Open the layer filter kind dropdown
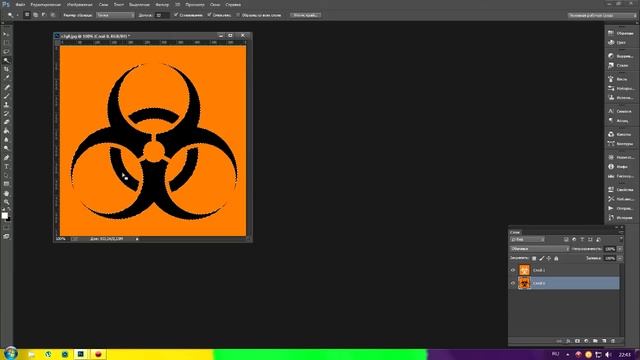This screenshot has width=640, height=360. tap(527, 240)
